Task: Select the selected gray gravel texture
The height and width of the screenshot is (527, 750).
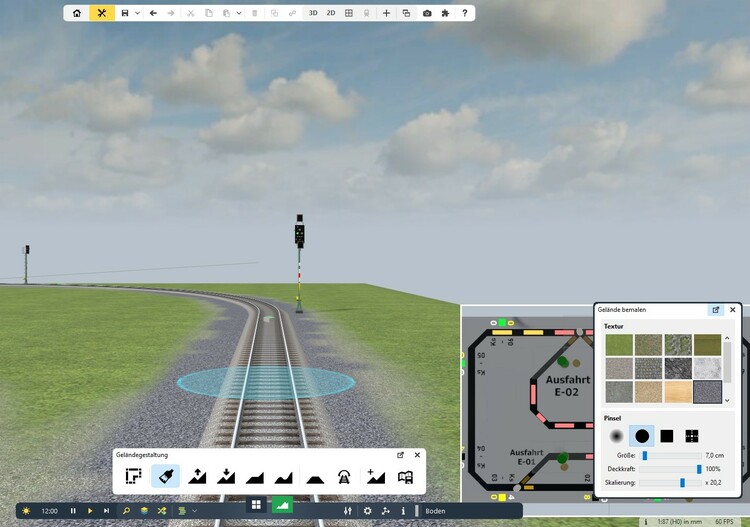Action: pos(707,392)
